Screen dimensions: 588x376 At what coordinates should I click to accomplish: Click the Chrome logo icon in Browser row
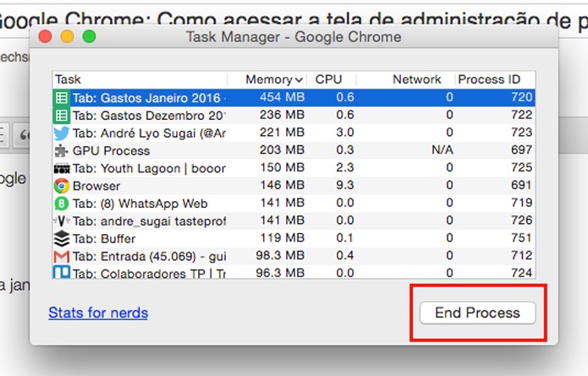tap(62, 186)
